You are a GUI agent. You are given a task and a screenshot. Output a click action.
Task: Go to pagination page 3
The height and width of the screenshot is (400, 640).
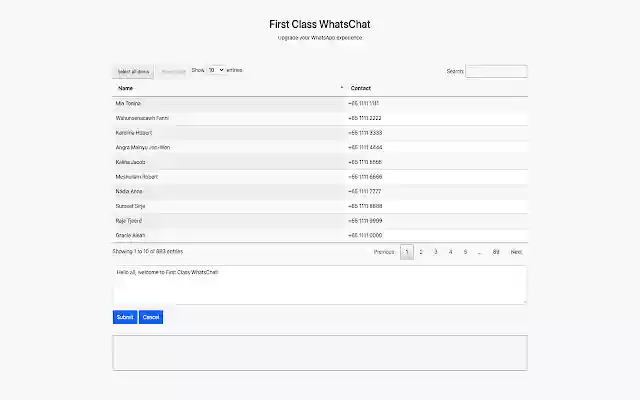click(x=436, y=252)
